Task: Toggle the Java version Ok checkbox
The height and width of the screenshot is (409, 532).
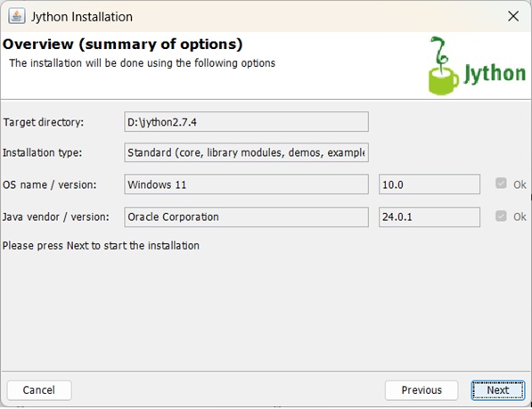Action: (501, 216)
